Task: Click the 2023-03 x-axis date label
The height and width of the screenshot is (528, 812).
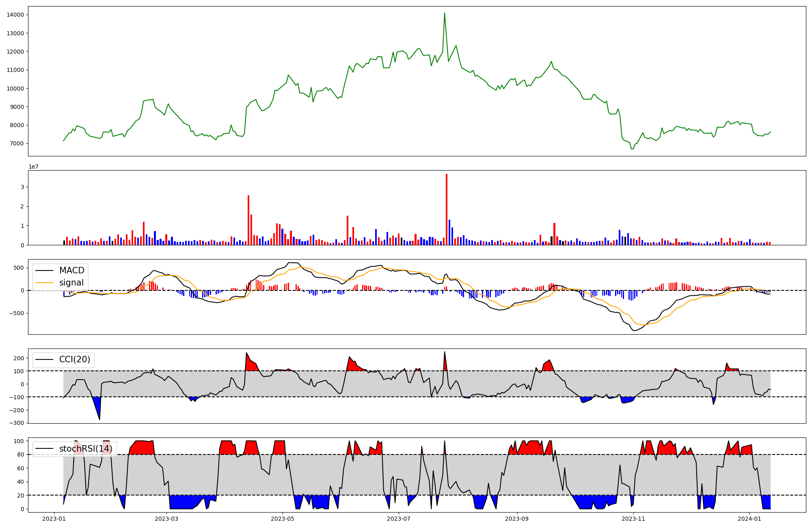Action: click(166, 519)
